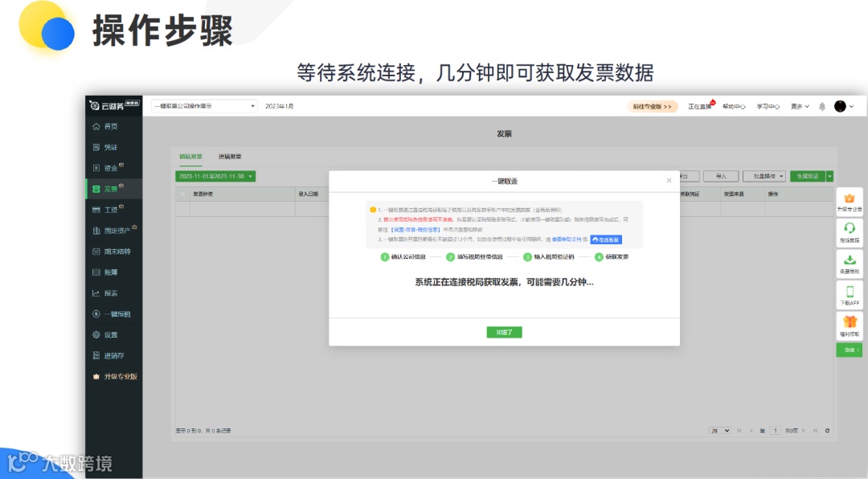Tick the select-all checkbox in table header
Screen dimensions: 868x479
click(x=182, y=194)
